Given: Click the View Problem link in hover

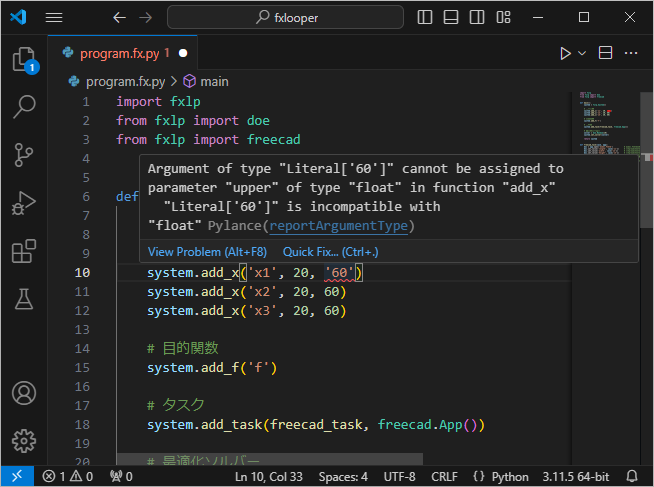Looking at the screenshot, I should click(207, 251).
